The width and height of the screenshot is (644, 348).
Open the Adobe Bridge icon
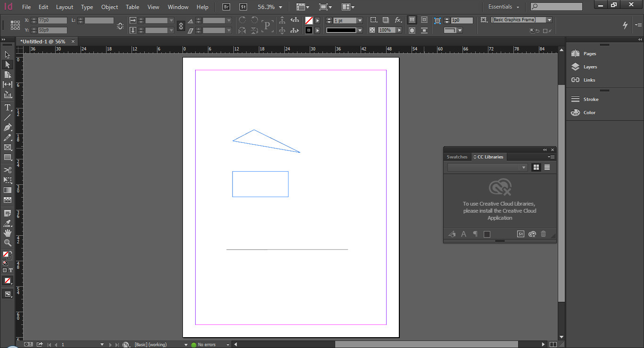tap(226, 7)
